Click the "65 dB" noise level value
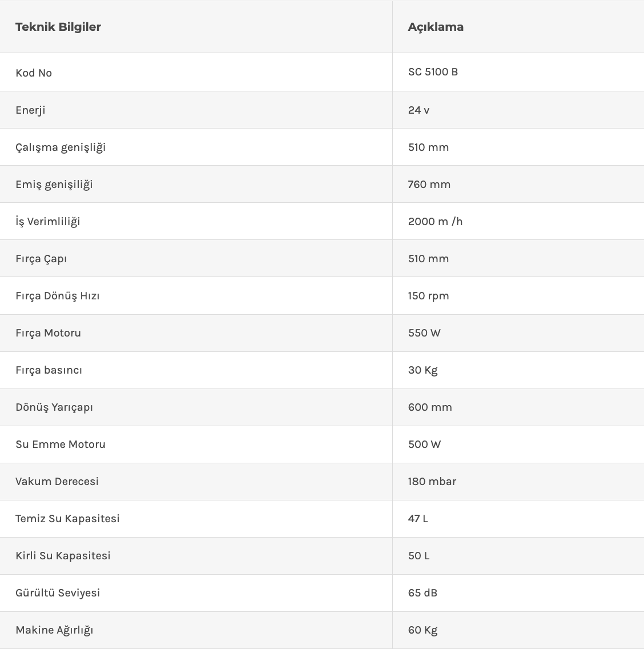The width and height of the screenshot is (644, 649). [422, 592]
